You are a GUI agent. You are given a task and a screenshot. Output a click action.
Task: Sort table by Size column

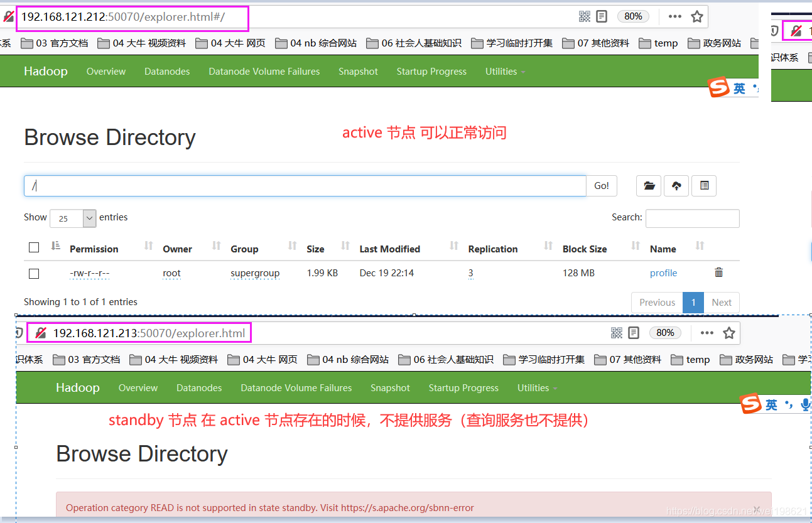[x=315, y=249]
